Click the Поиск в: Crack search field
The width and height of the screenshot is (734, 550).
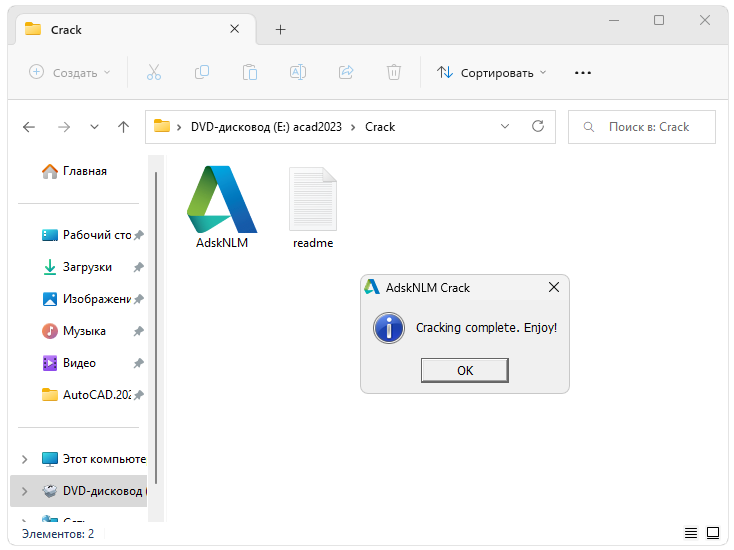(x=642, y=127)
